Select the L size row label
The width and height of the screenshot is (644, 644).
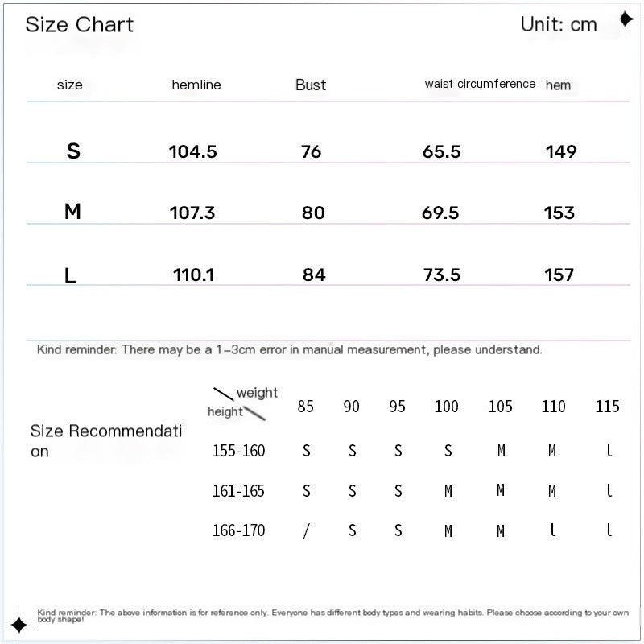pos(70,275)
